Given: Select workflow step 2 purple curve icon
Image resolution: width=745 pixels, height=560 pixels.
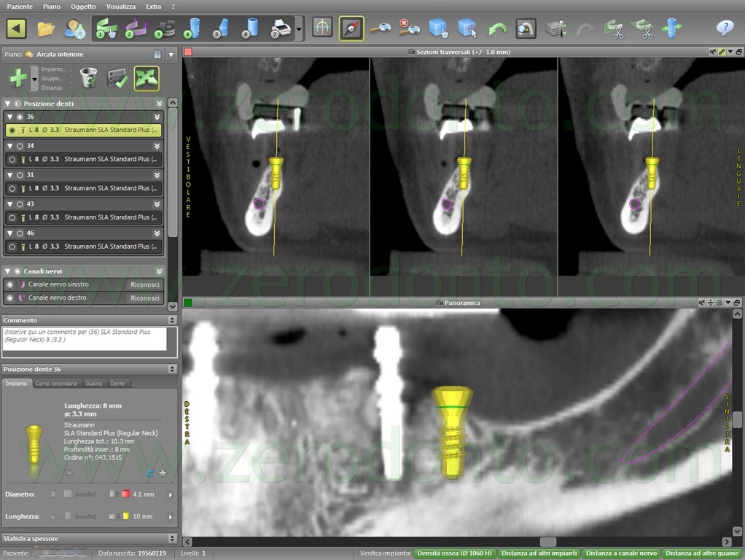Looking at the screenshot, I should [136, 28].
